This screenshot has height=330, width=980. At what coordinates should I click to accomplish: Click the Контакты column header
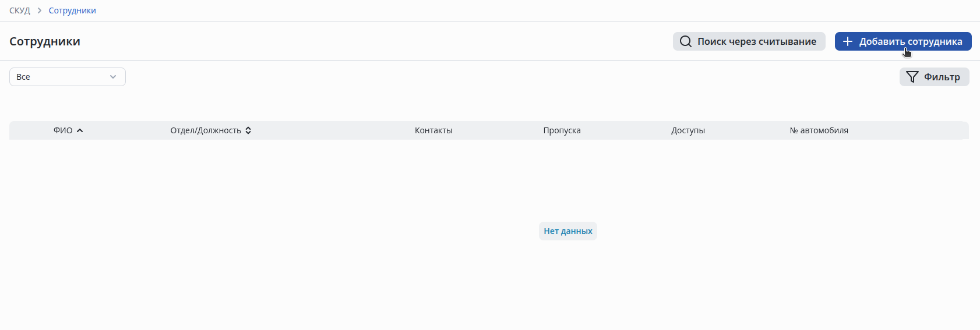(433, 130)
